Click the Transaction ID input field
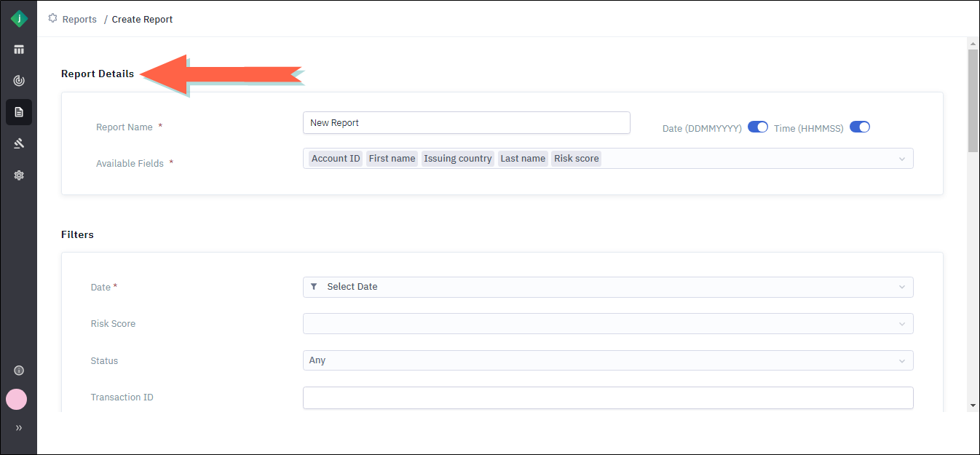This screenshot has height=455, width=980. point(607,397)
